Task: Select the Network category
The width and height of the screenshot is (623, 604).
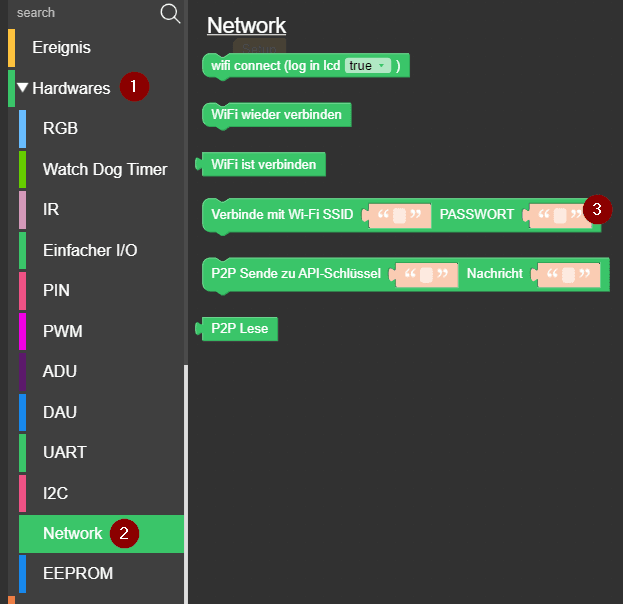Action: pyautogui.click(x=73, y=533)
